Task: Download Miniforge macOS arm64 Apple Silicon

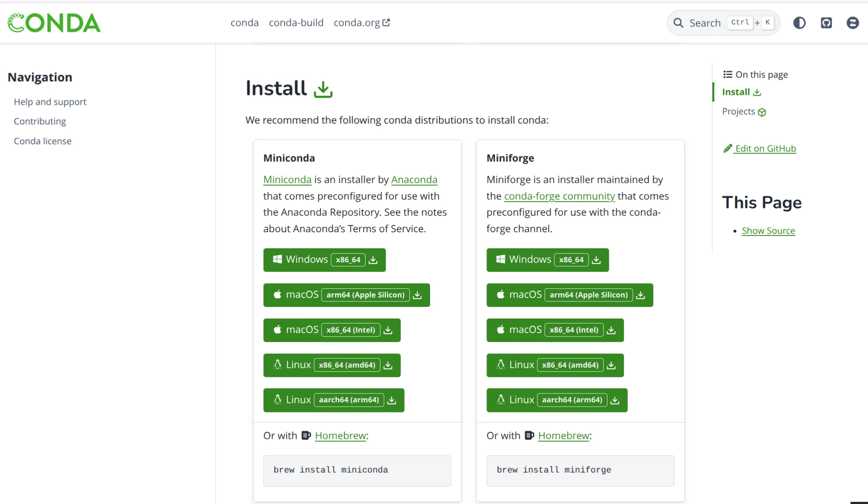Action: tap(570, 295)
